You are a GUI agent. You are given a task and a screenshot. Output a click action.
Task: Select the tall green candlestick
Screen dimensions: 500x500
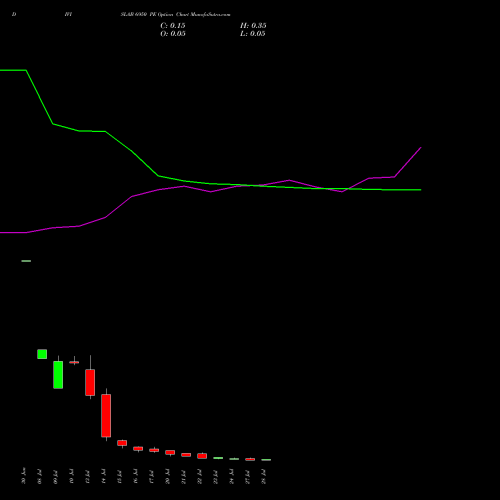tap(58, 375)
